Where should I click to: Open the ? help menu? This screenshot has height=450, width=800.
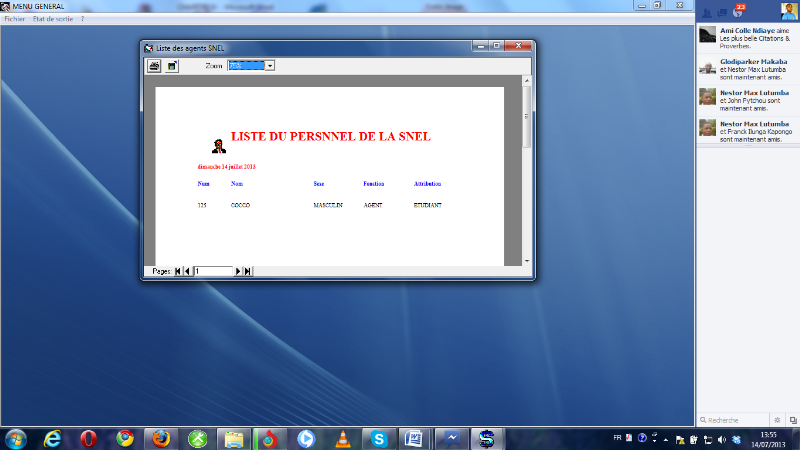[82, 19]
